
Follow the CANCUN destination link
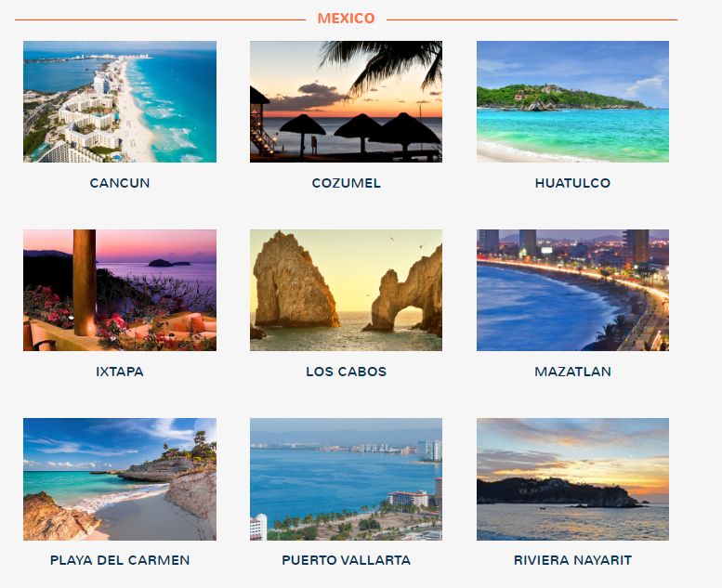coord(120,183)
